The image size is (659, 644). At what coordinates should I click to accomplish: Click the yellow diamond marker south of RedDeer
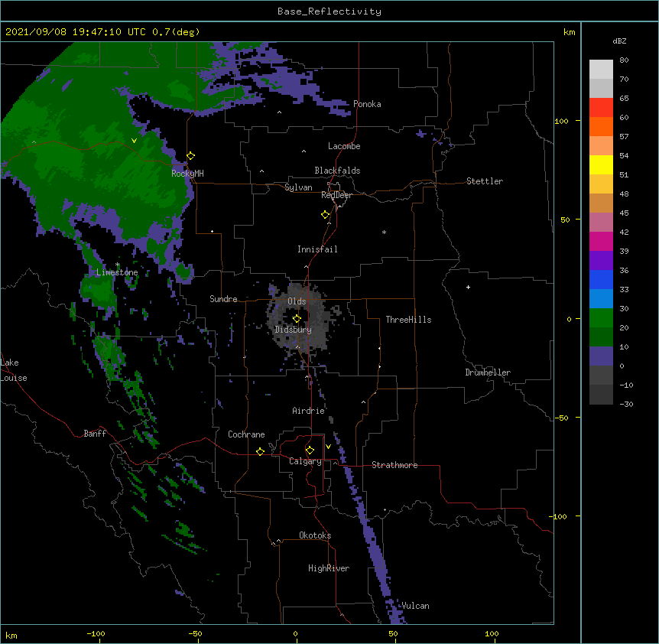(326, 215)
